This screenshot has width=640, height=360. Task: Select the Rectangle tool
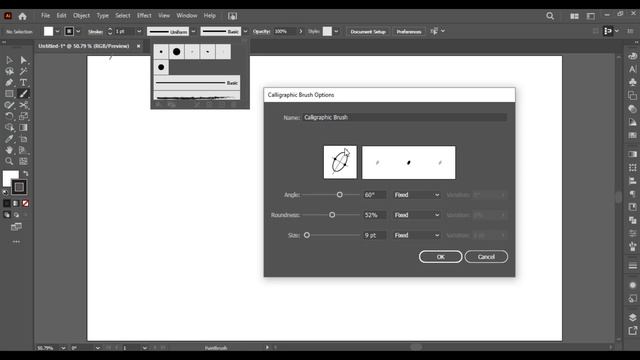point(9,94)
